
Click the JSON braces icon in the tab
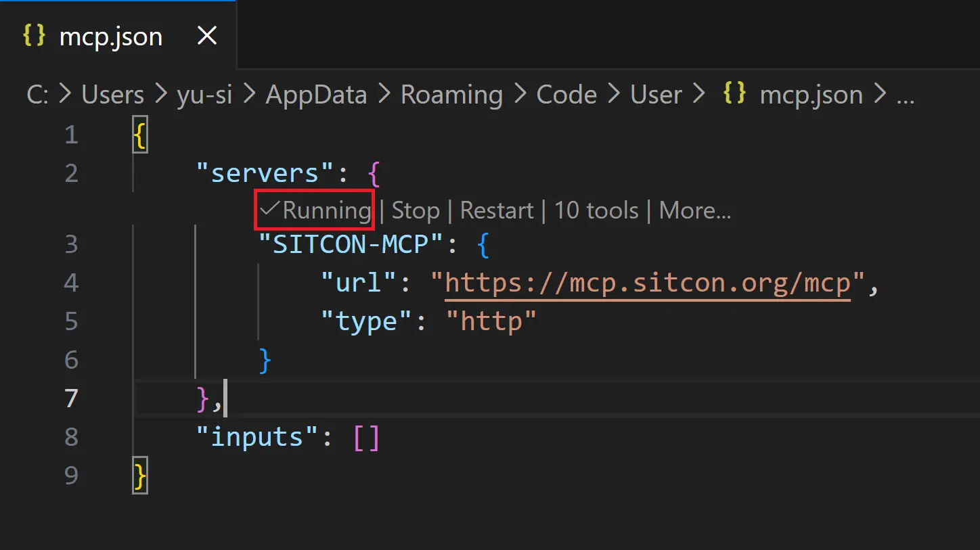click(x=35, y=36)
